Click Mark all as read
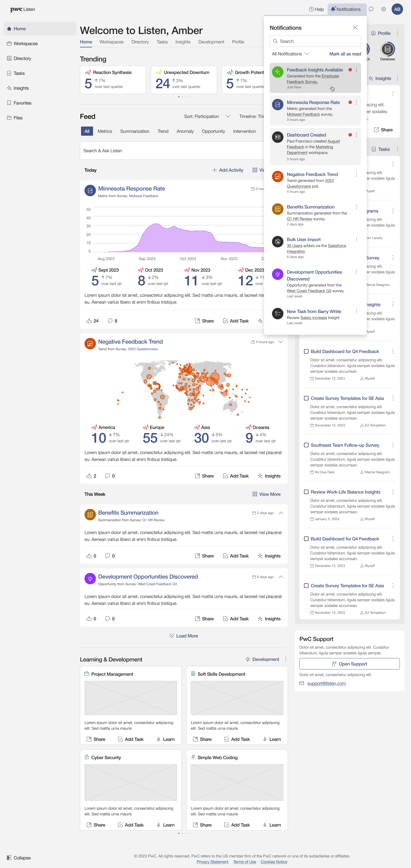Image resolution: width=411 pixels, height=868 pixels. coord(345,54)
